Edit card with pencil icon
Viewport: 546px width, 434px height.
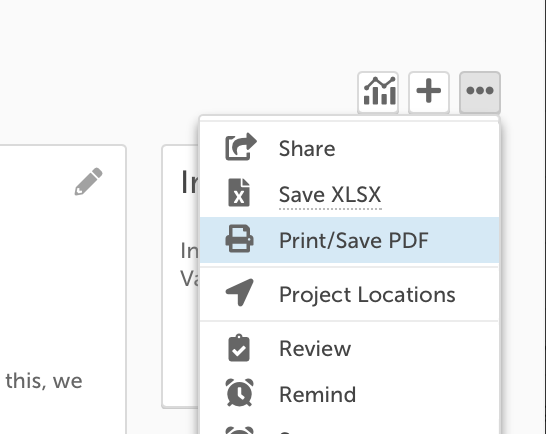[88, 181]
